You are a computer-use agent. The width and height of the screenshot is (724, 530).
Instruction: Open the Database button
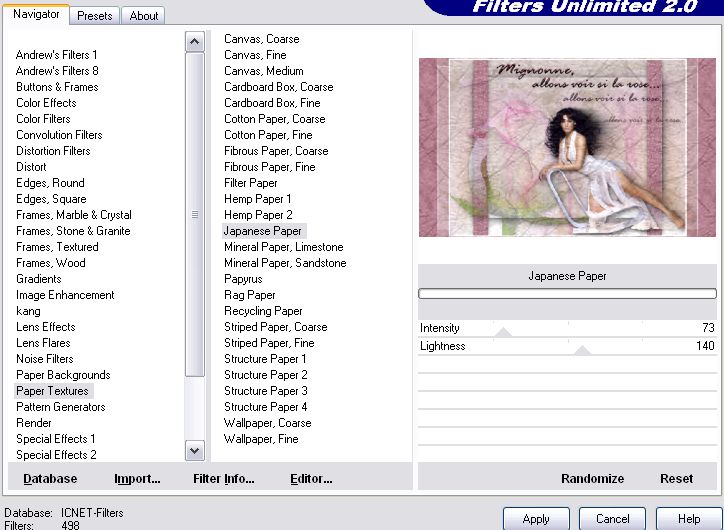50,479
